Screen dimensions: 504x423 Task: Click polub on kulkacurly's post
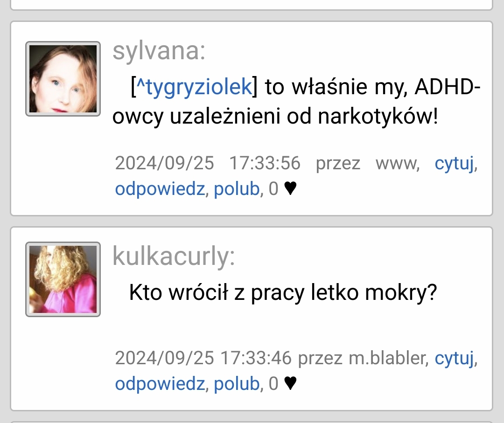pyautogui.click(x=237, y=383)
